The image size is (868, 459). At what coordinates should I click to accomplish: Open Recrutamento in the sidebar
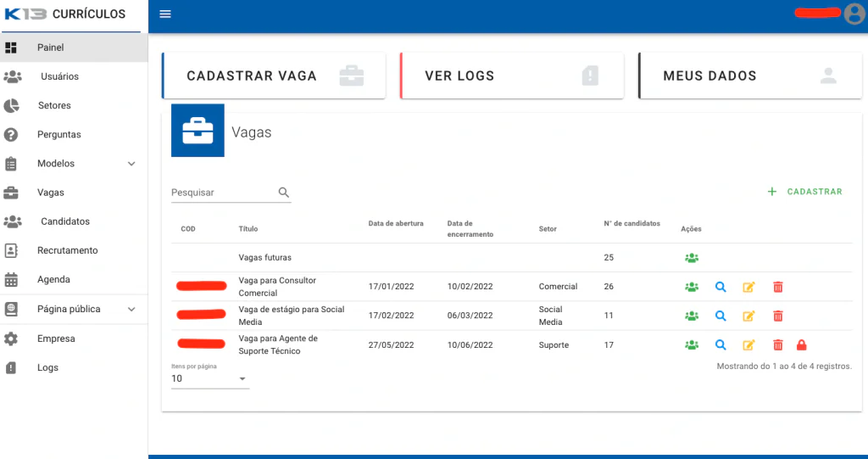(x=74, y=250)
